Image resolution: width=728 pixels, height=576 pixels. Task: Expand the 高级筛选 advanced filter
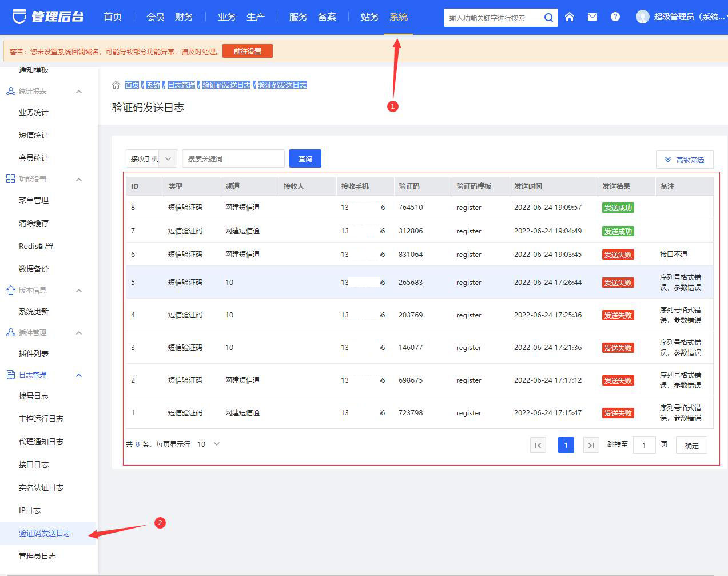tap(684, 160)
